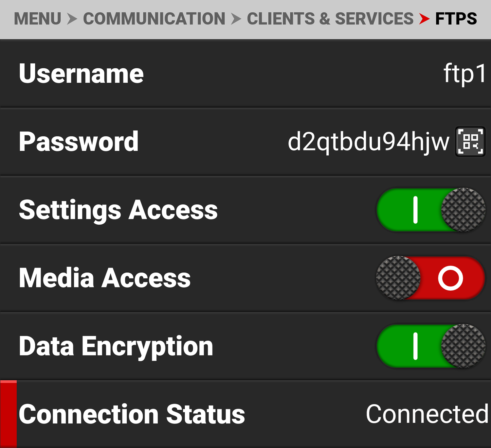
Task: Navigate to COMMUNICATION in the breadcrumb
Action: click(153, 19)
